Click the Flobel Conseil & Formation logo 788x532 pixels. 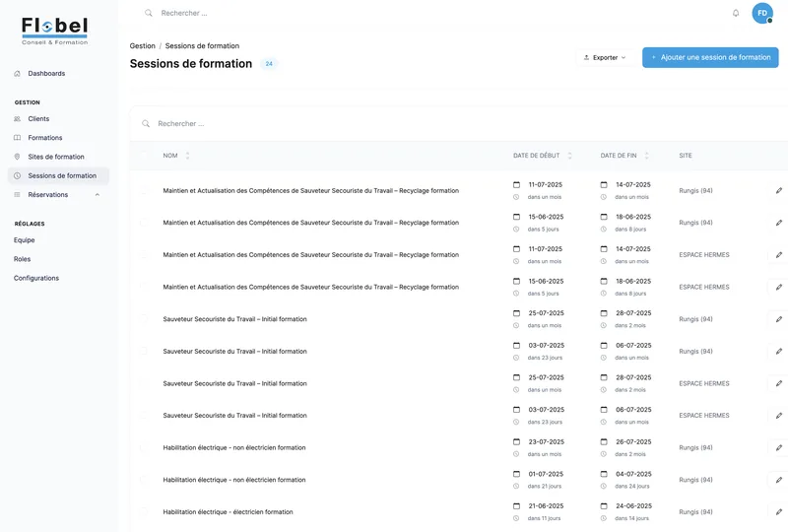(55, 32)
